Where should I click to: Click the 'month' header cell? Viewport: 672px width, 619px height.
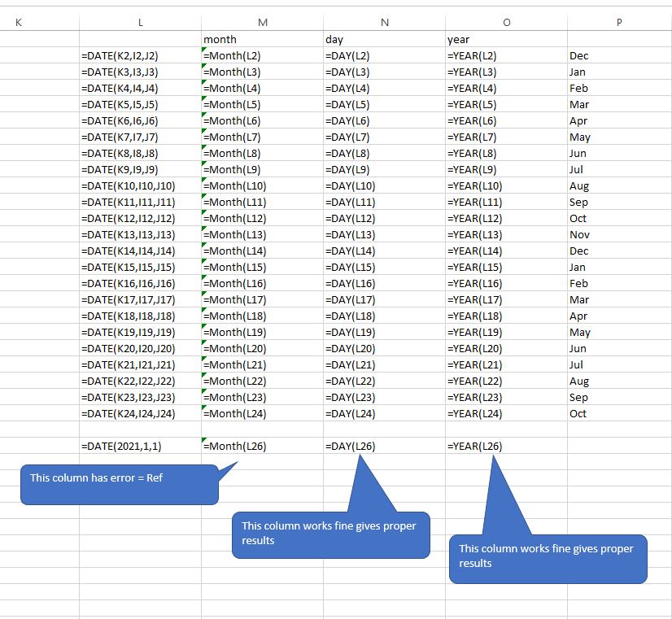pyautogui.click(x=262, y=39)
